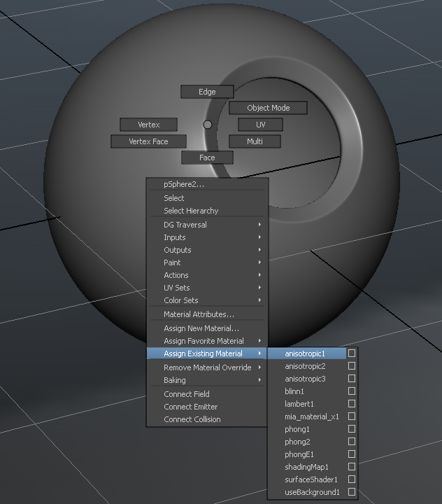Click the option box beside shadingMap1

pyautogui.click(x=352, y=466)
